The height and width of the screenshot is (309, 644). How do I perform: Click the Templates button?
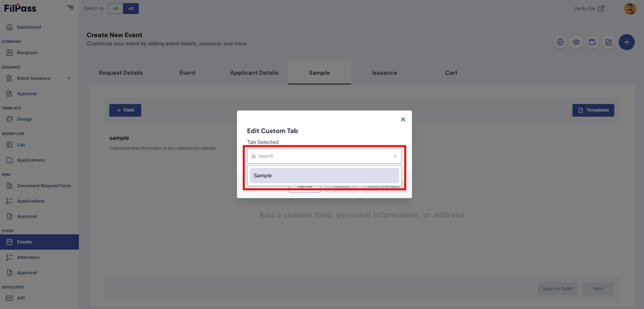click(593, 110)
